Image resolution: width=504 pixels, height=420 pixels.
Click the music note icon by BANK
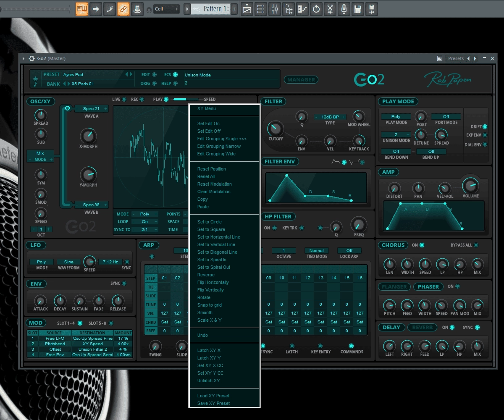click(x=35, y=84)
